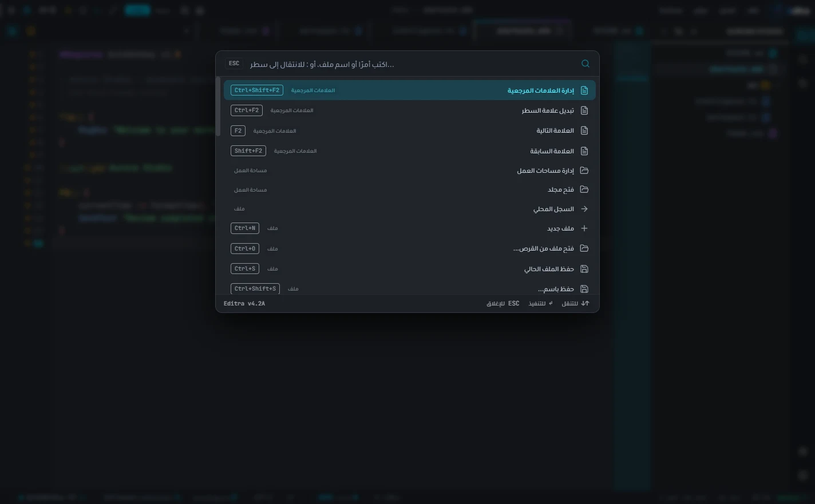Click the Ctrl+O shortcut badge
This screenshot has width=815, height=504.
pos(245,248)
